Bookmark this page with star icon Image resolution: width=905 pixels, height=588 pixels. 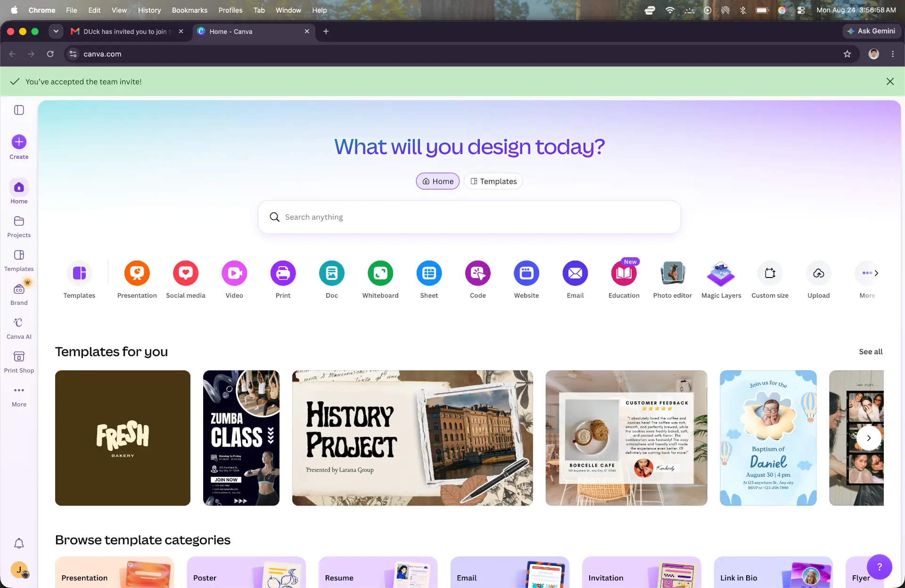coord(847,54)
